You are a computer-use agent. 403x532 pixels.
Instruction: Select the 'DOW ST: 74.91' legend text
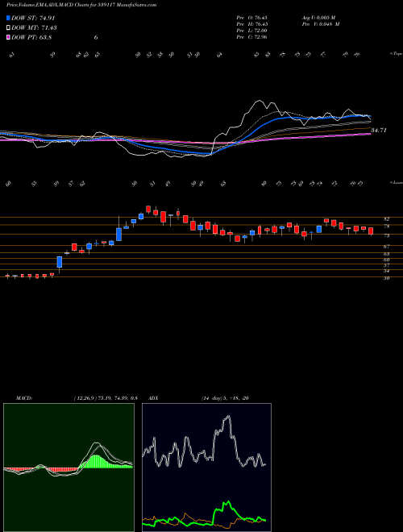(33, 19)
